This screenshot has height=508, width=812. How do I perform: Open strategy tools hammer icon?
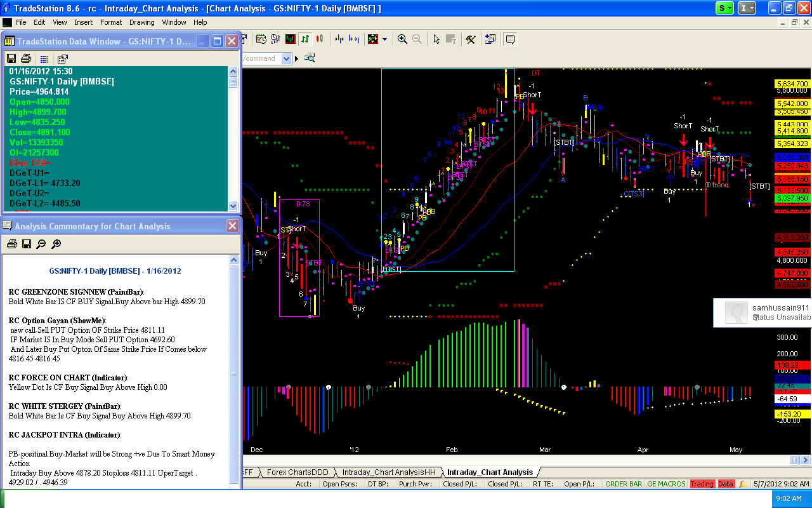click(x=471, y=39)
